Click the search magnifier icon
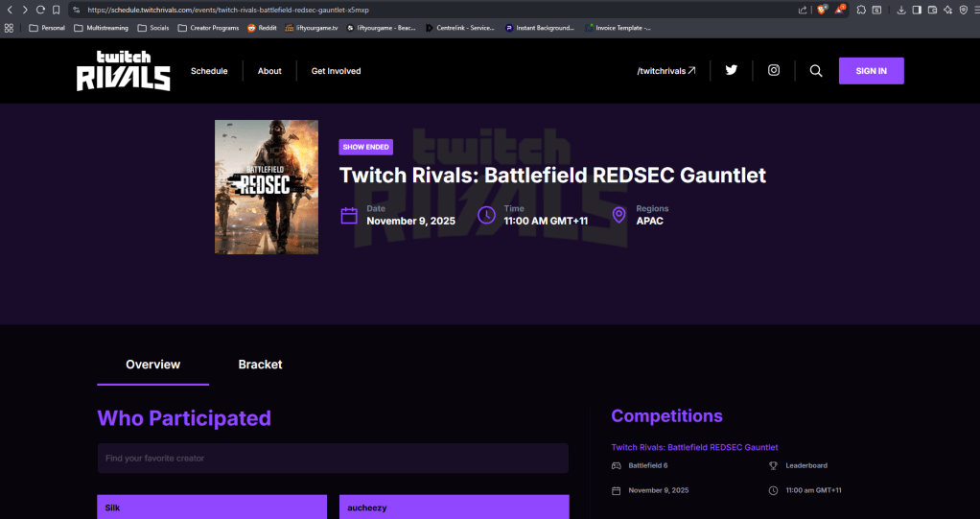This screenshot has width=980, height=519. (815, 70)
